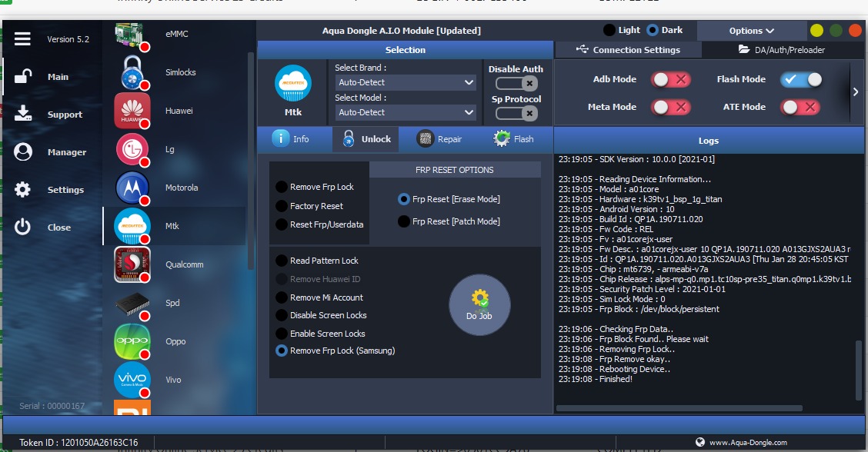The width and height of the screenshot is (868, 452).
Task: Click the Close power icon
Action: coord(22,227)
